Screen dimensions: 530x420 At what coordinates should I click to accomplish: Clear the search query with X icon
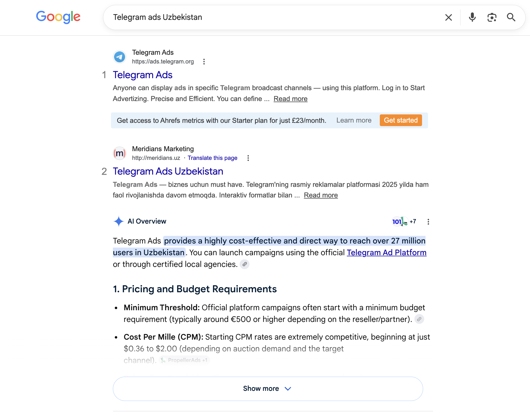pyautogui.click(x=448, y=17)
